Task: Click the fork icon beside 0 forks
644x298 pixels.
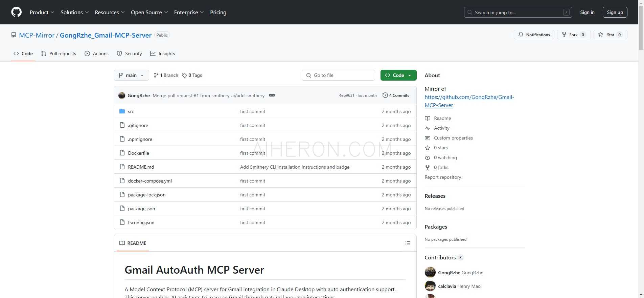Action: click(x=428, y=167)
